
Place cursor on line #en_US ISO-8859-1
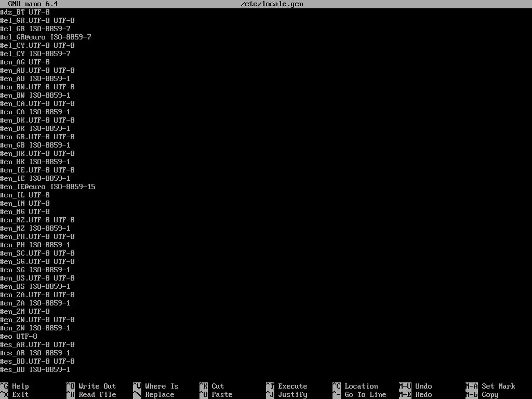(35, 286)
